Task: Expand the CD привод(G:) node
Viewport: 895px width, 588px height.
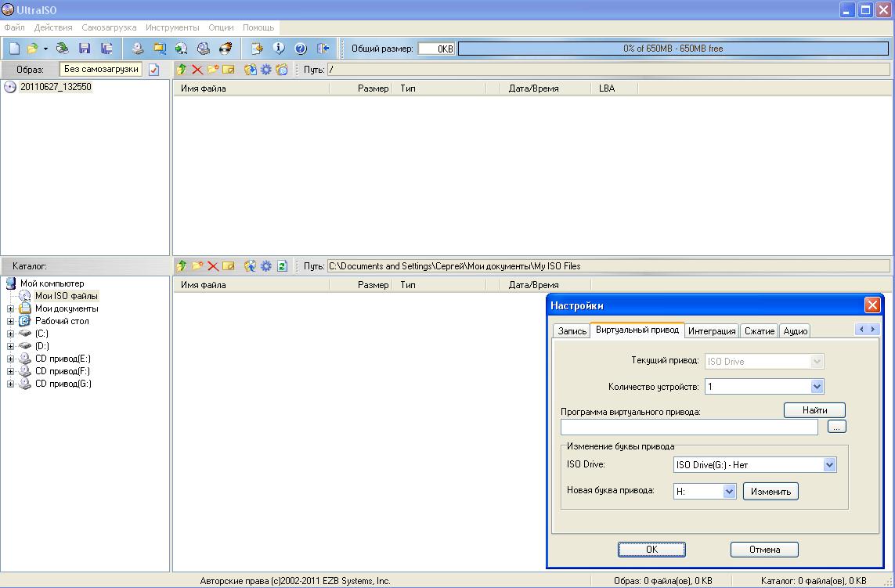Action: 10,384
